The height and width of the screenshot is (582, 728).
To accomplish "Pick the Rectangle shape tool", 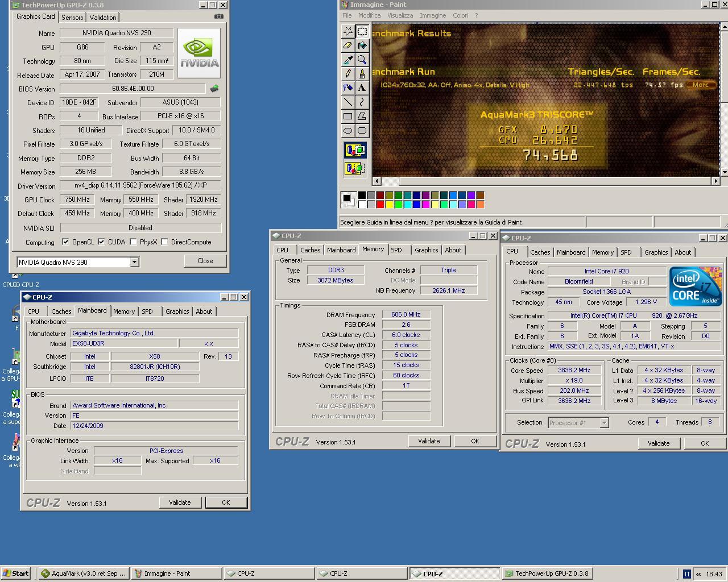I will [348, 117].
